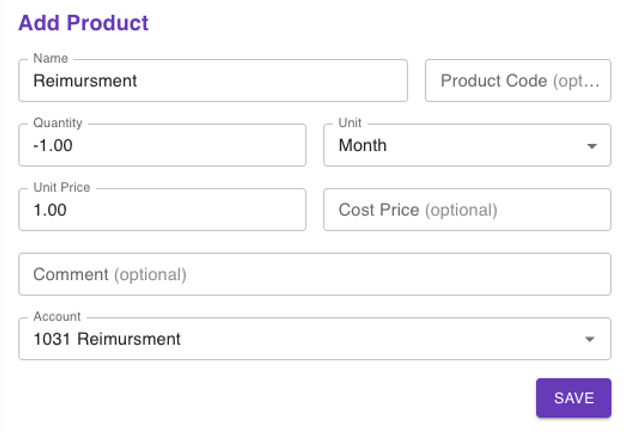Click the small Unit Price field label
Screen dimensions: 627x432
tap(62, 188)
